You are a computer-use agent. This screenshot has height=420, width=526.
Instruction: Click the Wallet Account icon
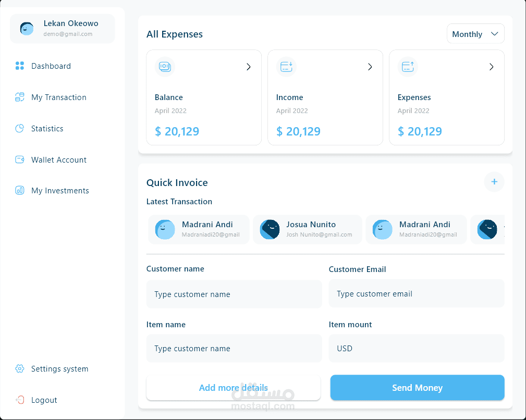pyautogui.click(x=20, y=159)
